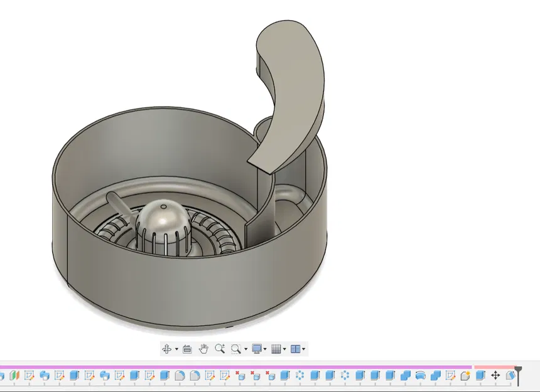Click a fillet feature icon in the timeline

coord(181,376)
